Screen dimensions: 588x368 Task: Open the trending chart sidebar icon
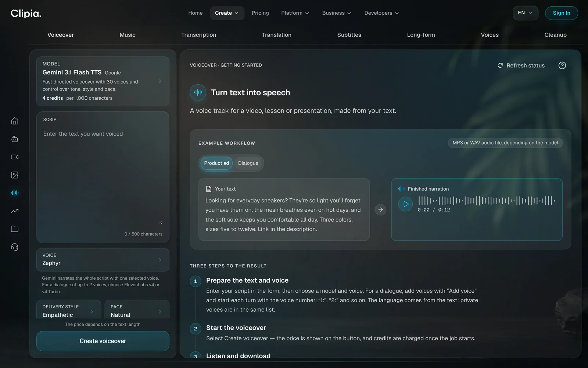pos(15,211)
